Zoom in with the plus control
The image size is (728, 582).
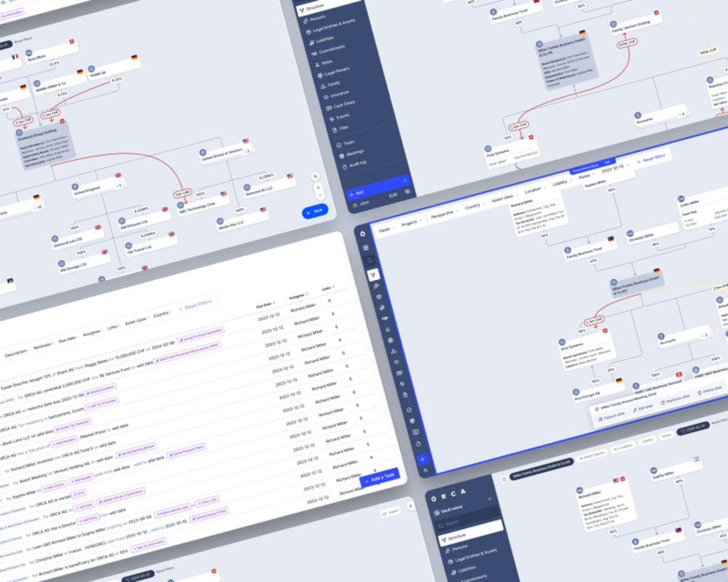(318, 188)
